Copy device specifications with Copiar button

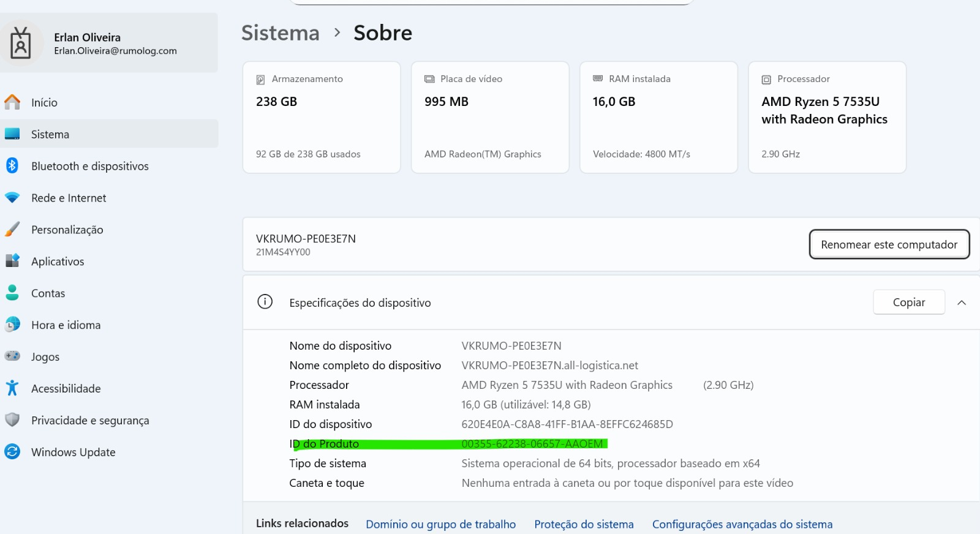(909, 302)
